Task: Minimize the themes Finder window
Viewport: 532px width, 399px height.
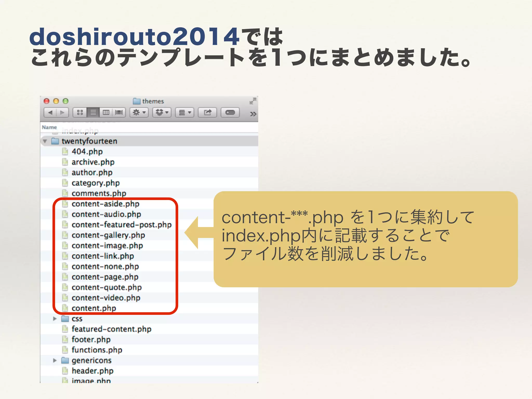Action: 56,101
